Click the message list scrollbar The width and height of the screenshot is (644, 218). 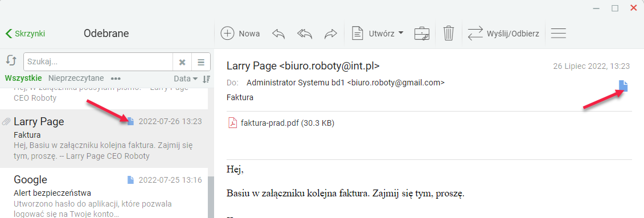tap(211, 198)
